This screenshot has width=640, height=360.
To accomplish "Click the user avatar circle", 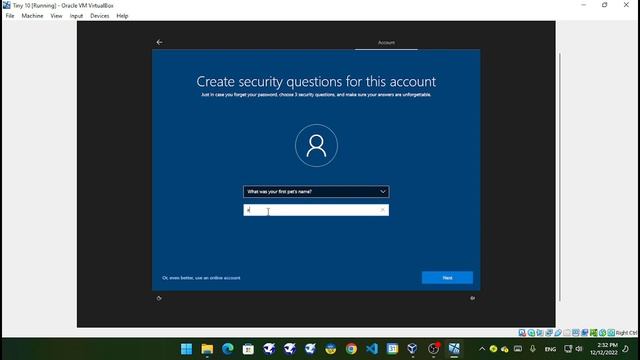I will point(316,145).
